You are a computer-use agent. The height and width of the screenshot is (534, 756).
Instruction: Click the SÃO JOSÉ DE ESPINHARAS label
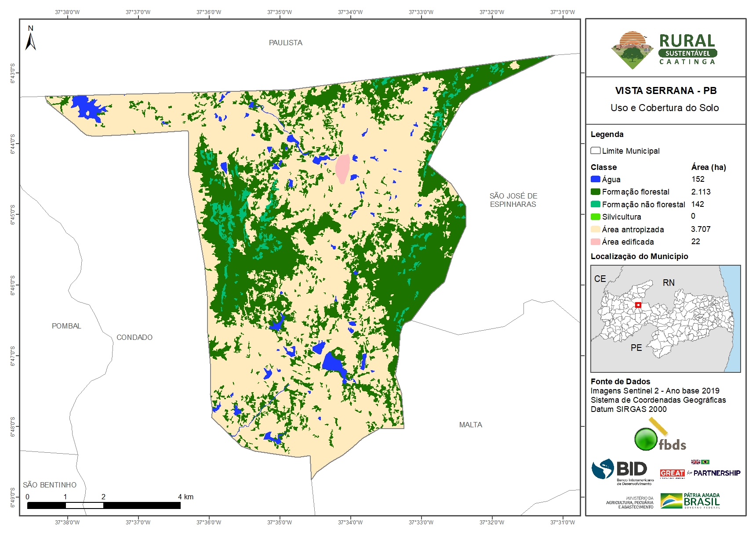[x=513, y=200]
